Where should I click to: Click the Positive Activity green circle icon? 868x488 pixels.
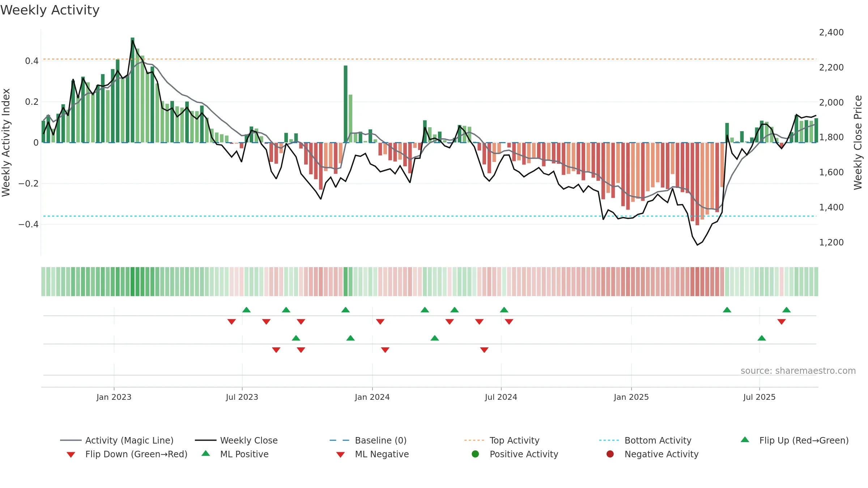click(475, 454)
